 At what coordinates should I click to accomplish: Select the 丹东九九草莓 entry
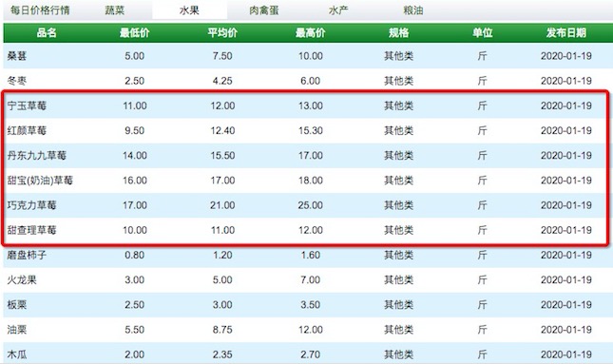coord(37,155)
